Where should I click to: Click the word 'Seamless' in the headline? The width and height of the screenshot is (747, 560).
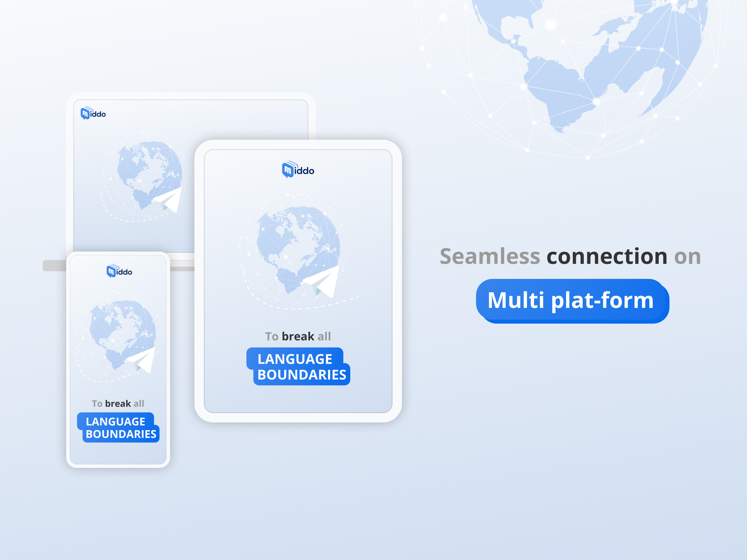click(x=490, y=256)
